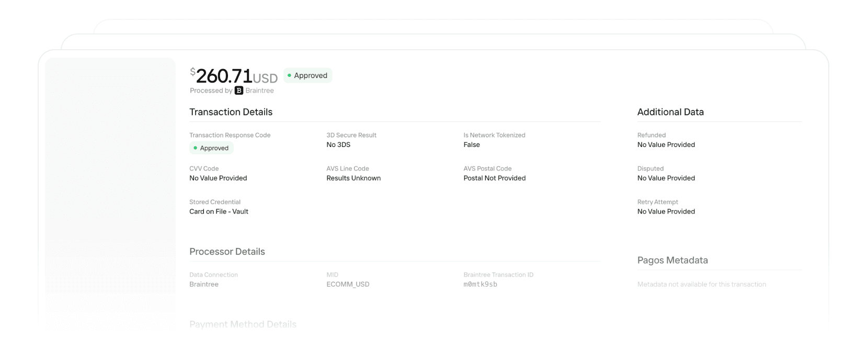This screenshot has width=868, height=340.
Task: Click the Refunded No Value Provided text
Action: coord(666,145)
